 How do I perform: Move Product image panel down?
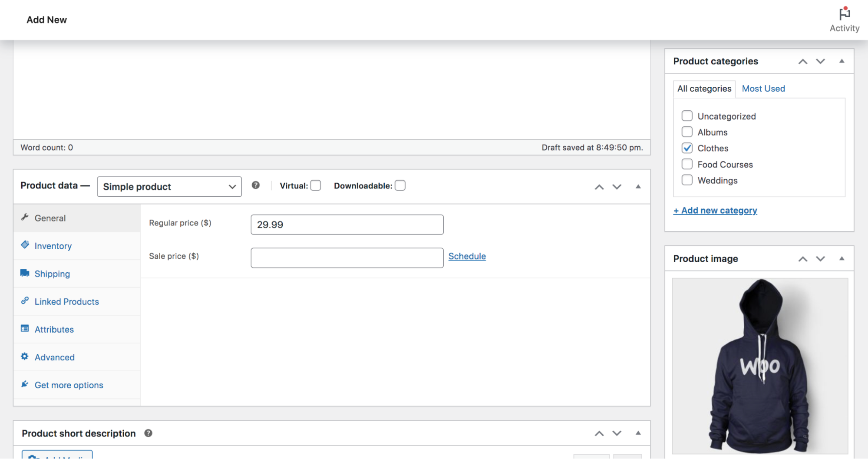click(820, 259)
